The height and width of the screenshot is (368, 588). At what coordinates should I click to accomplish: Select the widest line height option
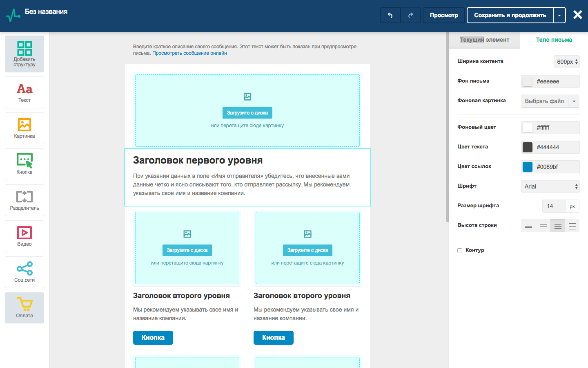tap(572, 225)
